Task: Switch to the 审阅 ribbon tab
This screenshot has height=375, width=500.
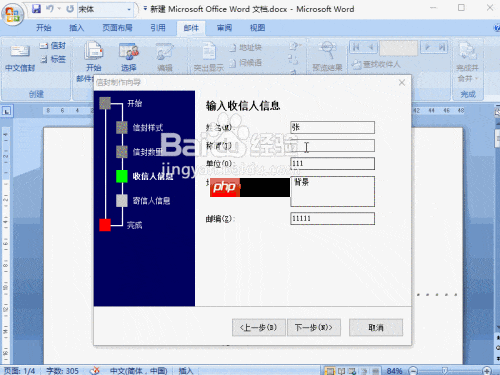Action: point(224,28)
